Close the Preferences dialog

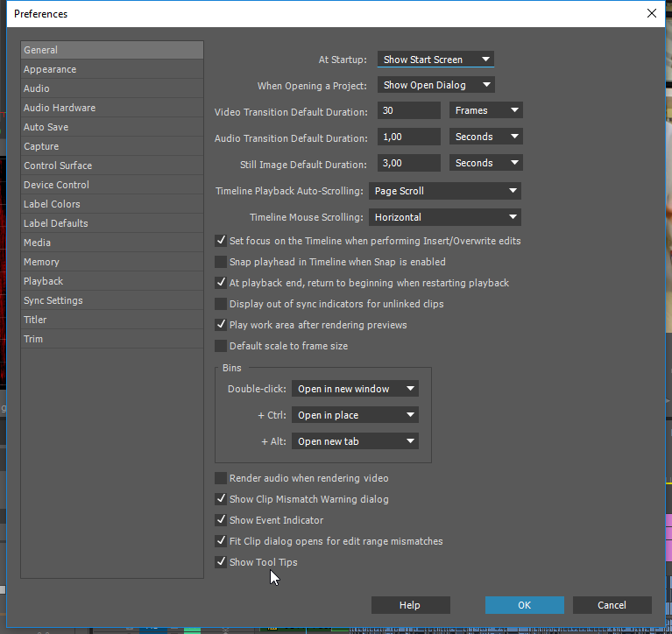point(652,13)
